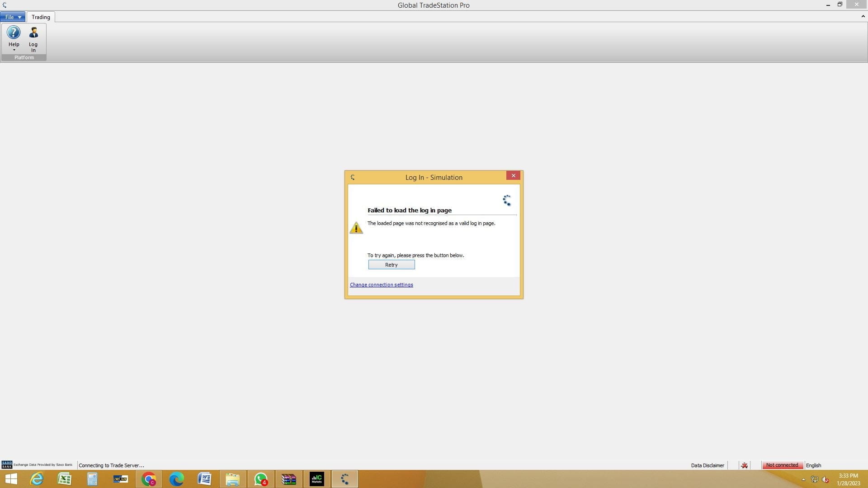Expand the Help dropdown arrow
Screen dimensions: 868x488
[x=14, y=50]
